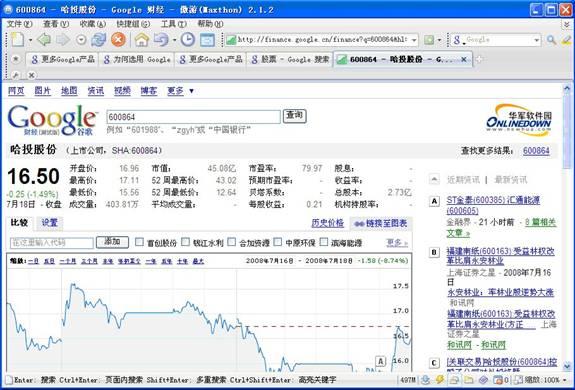
Task: Click the 视频 navigation link
Action: click(x=122, y=91)
